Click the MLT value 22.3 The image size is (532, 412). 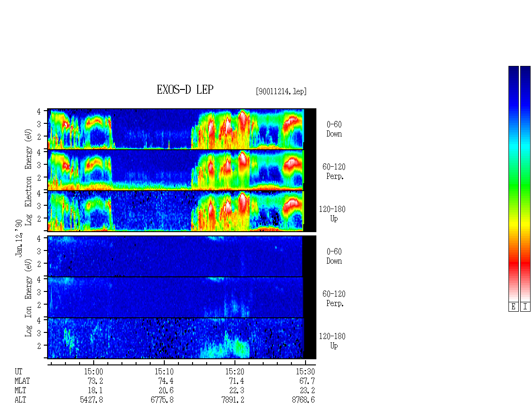tap(236, 391)
